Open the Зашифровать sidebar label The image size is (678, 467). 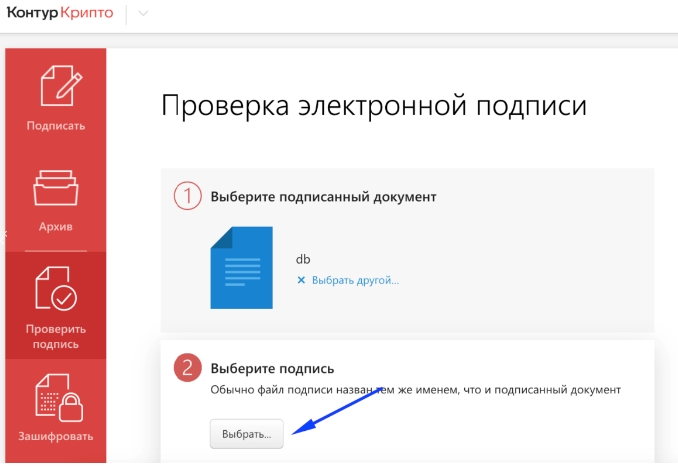pos(56,436)
